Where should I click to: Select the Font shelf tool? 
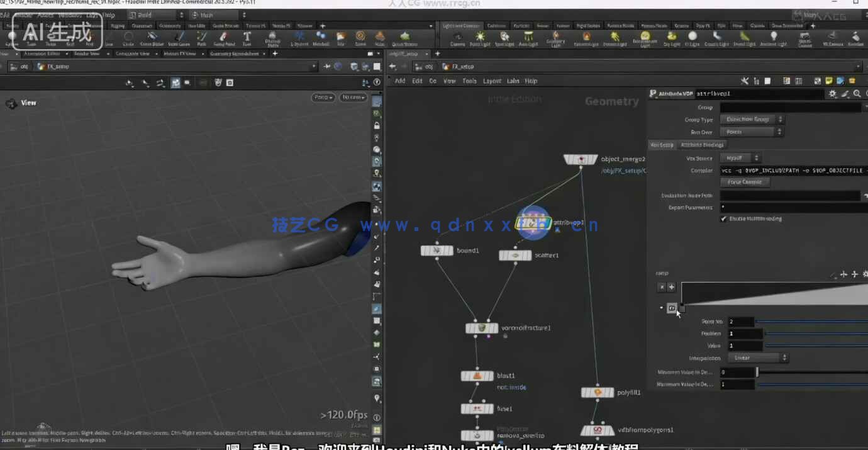(x=247, y=38)
